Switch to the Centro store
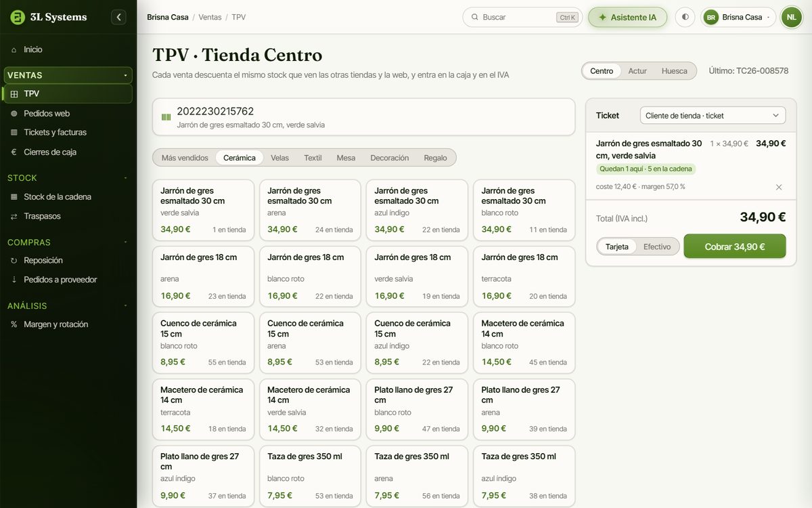The height and width of the screenshot is (508, 812). tap(602, 71)
